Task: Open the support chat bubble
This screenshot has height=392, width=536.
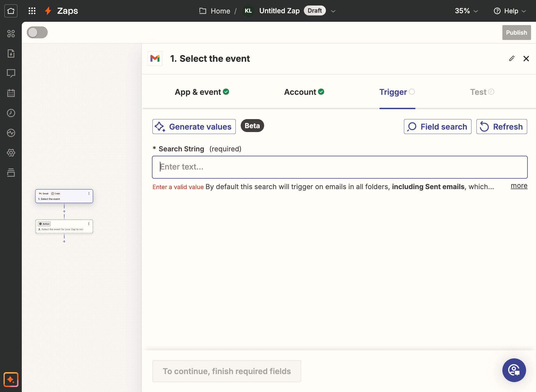Action: pos(514,370)
